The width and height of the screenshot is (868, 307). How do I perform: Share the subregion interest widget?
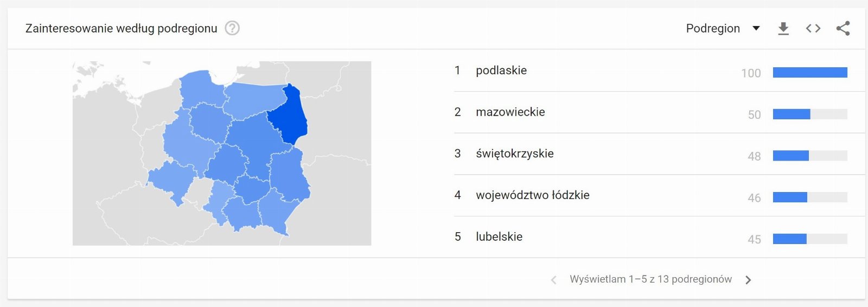(x=843, y=28)
